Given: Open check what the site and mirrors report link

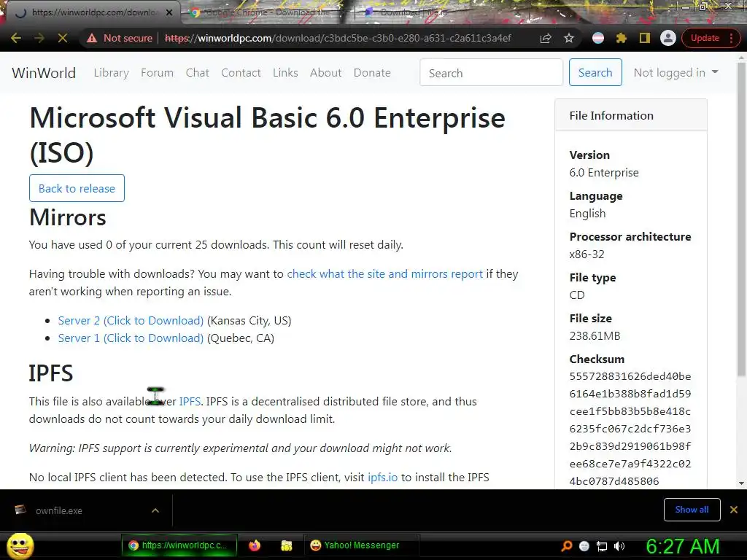Looking at the screenshot, I should point(385,274).
